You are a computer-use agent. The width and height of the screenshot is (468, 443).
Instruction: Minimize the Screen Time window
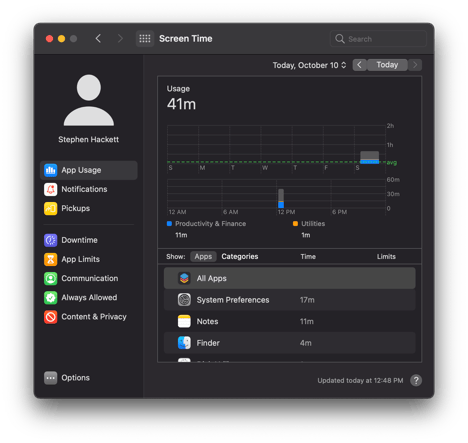coord(61,39)
